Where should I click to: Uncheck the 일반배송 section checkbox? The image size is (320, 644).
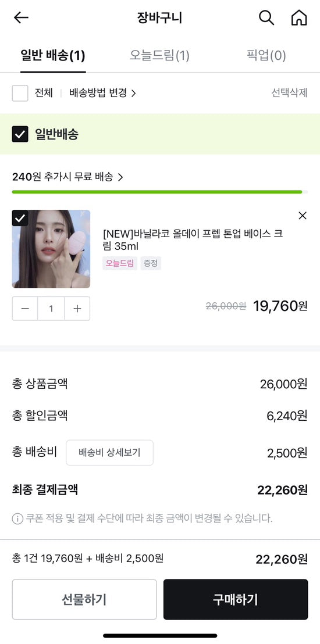[x=20, y=134]
